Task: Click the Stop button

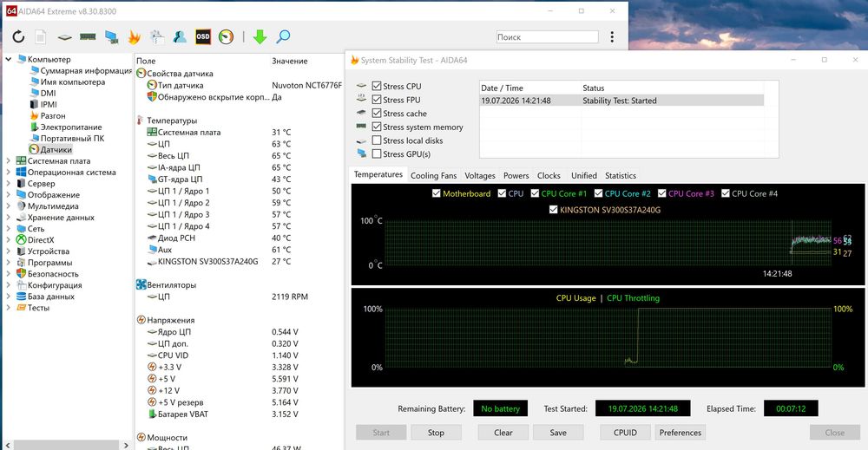Action: pos(436,433)
